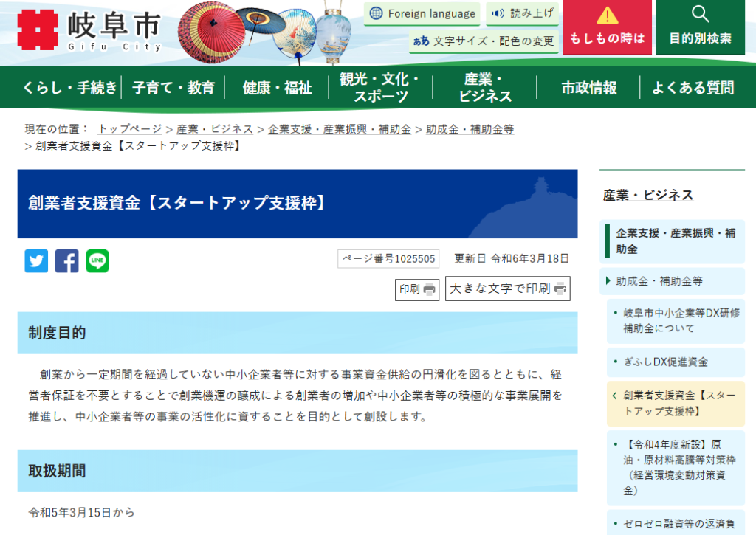
Task: Click the Gifu City logo
Action: click(89, 31)
